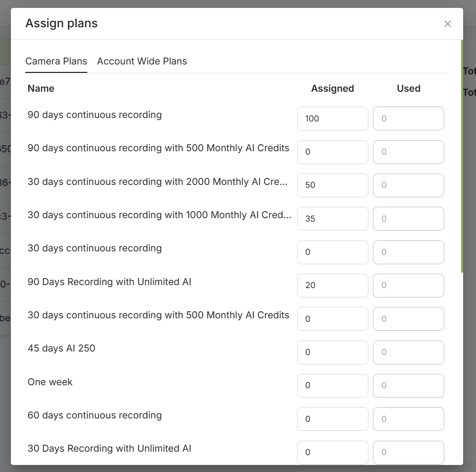Click Assigned field for 60 days continuous recording
476x472 pixels.
coord(332,419)
